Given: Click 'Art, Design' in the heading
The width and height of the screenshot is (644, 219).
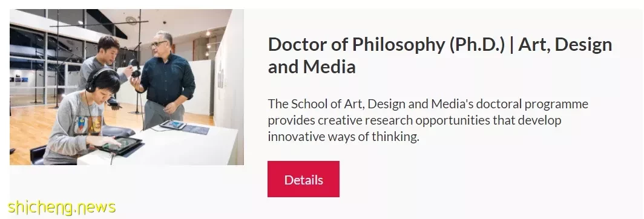Looking at the screenshot, I should (x=565, y=44).
